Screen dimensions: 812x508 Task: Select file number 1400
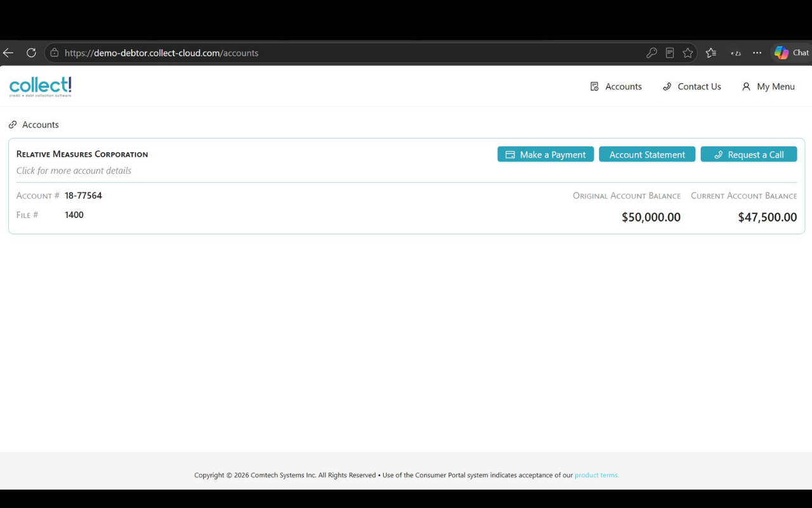(74, 215)
